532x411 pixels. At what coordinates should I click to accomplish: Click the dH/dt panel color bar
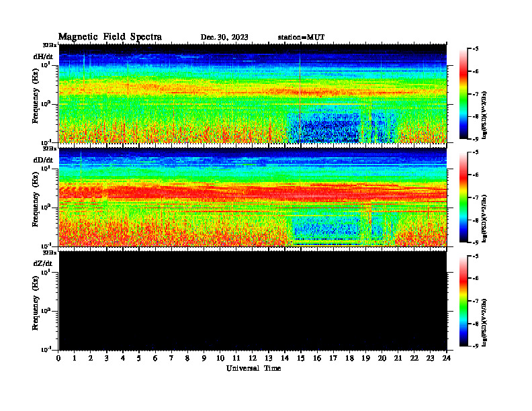[463, 94]
